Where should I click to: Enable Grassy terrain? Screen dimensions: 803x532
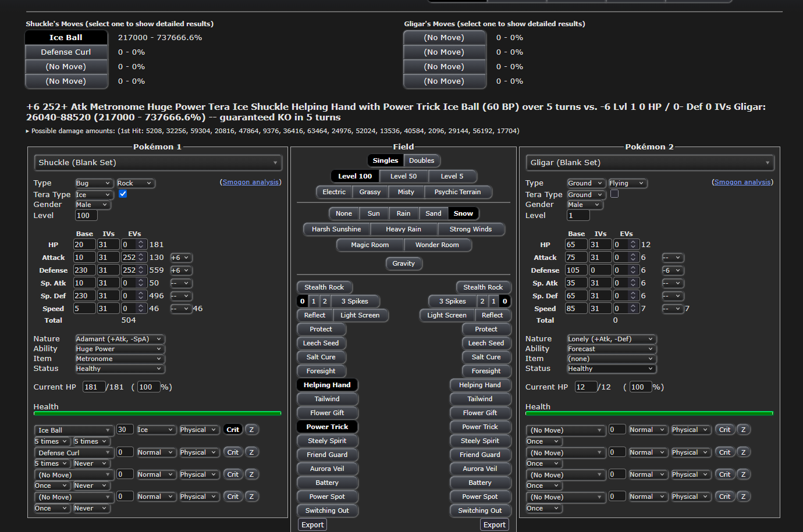370,192
